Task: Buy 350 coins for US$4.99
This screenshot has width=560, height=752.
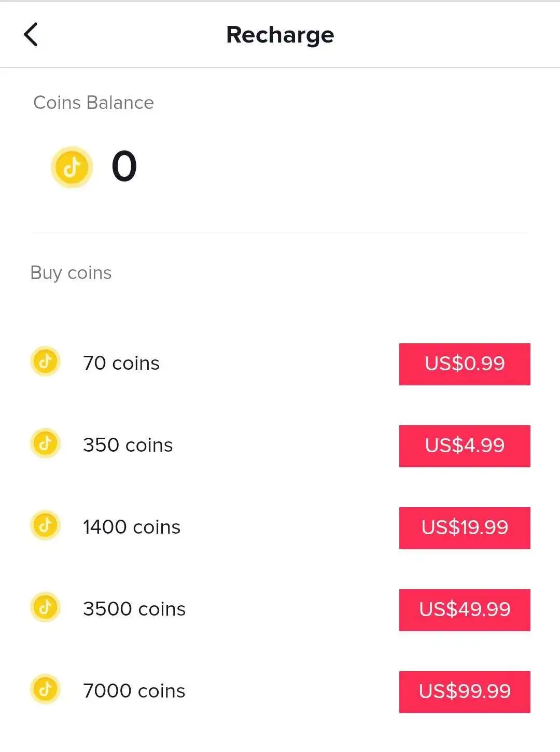Action: click(x=465, y=446)
